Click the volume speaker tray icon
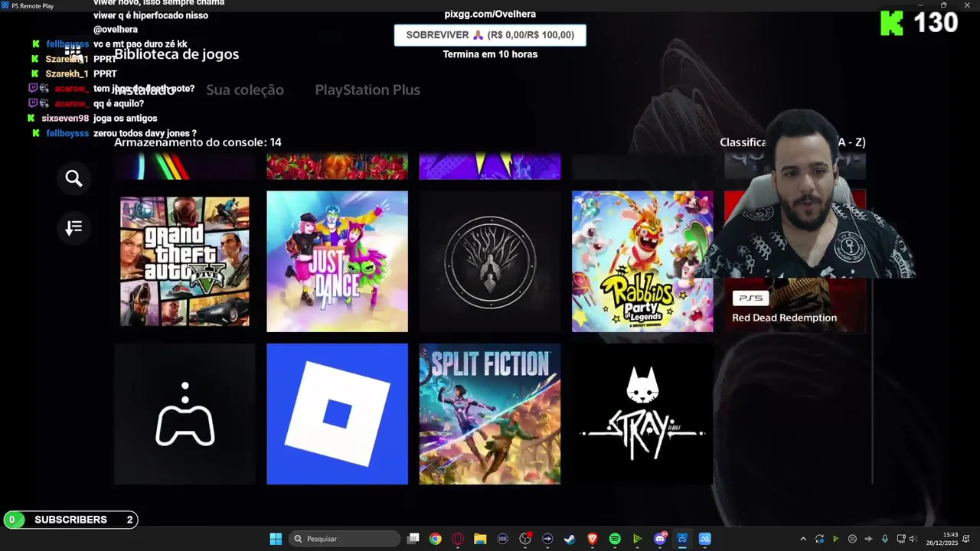 (913, 539)
